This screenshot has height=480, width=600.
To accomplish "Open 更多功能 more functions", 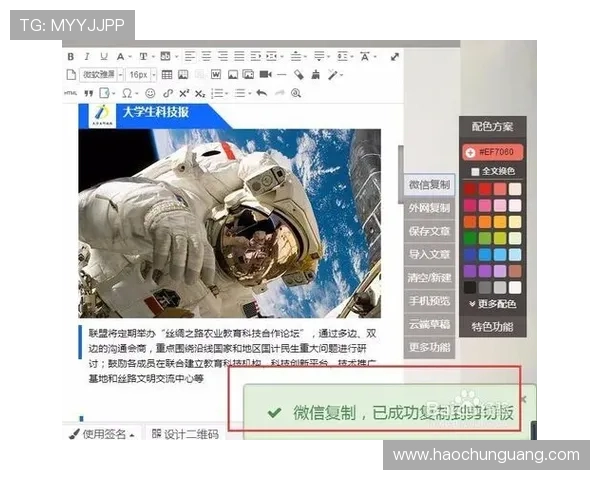I will pyautogui.click(x=429, y=347).
